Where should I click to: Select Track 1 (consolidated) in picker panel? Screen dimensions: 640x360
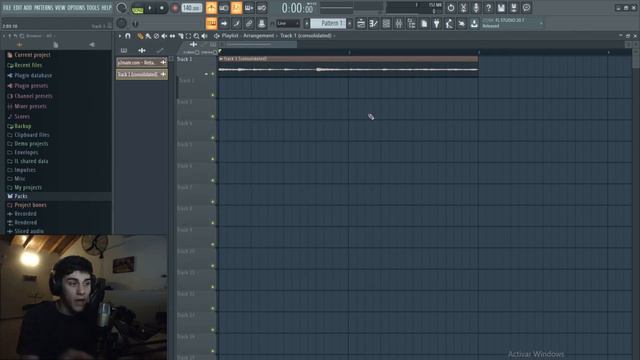pyautogui.click(x=142, y=74)
